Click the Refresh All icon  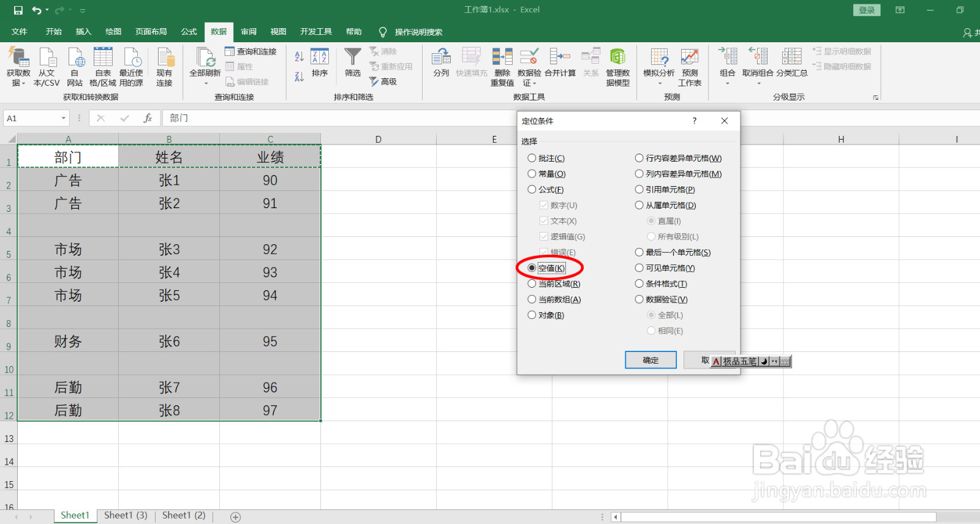(205, 58)
